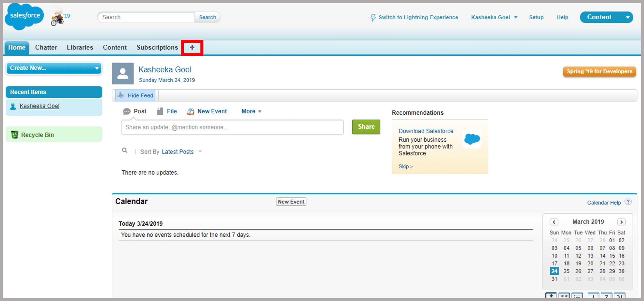
Task: Switch to the Libraries tab
Action: (80, 48)
